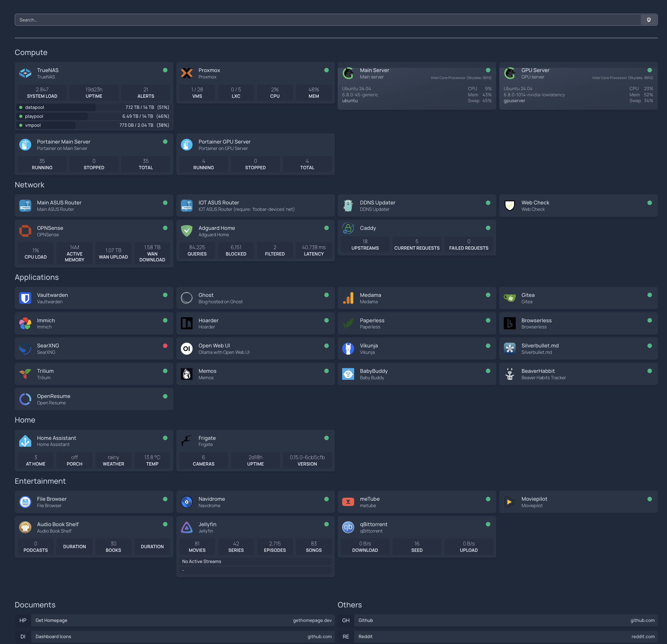Collapse the Others section heading
This screenshot has height=644, width=667.
tap(350, 605)
